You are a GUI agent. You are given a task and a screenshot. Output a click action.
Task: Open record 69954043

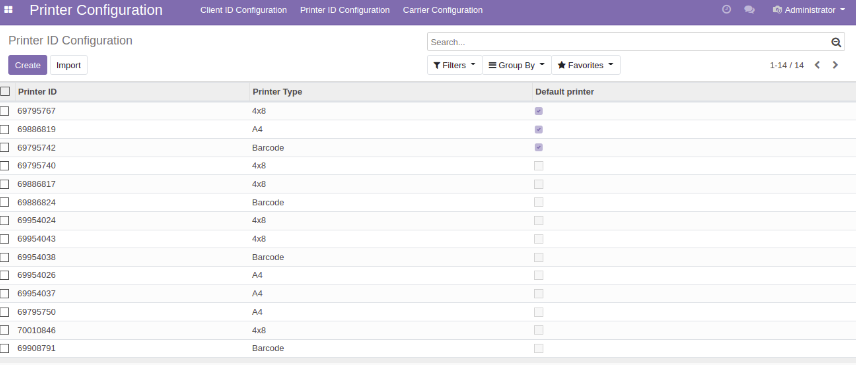coord(36,239)
